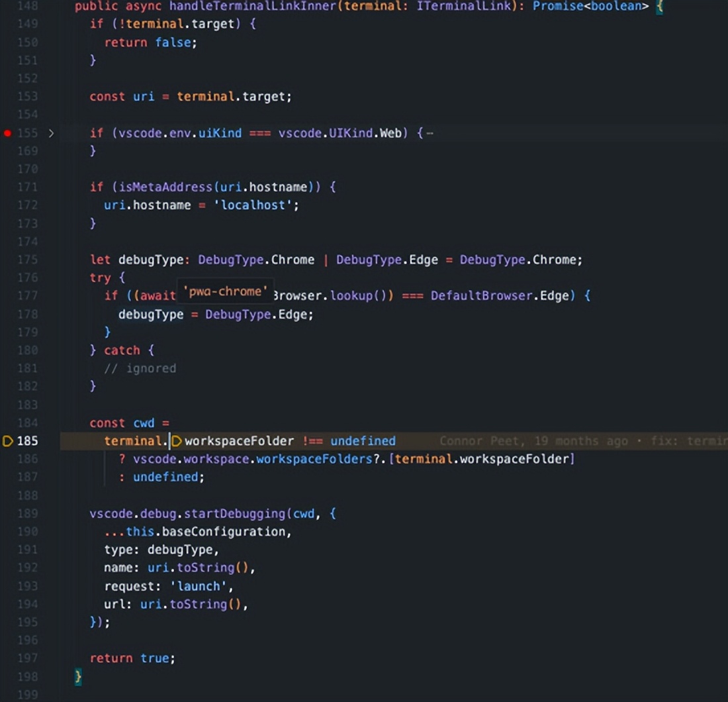Click the 'pwa-chrome' hover tooltip value
The height and width of the screenshot is (702, 728).
coord(225,291)
